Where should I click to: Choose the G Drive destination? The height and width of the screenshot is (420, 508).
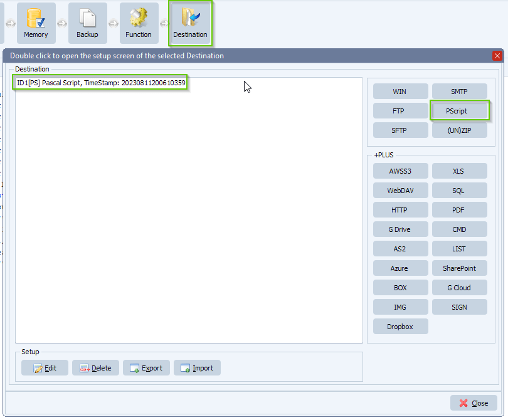[400, 229]
